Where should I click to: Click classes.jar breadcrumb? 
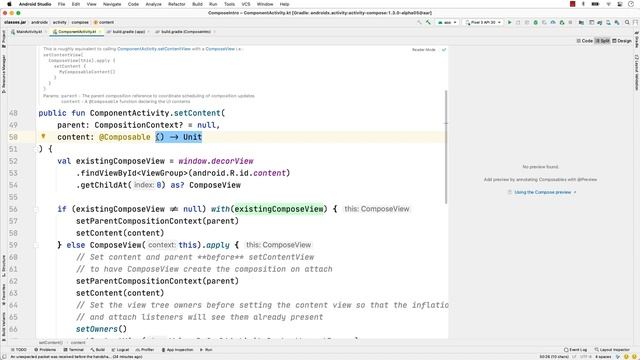tap(15, 22)
